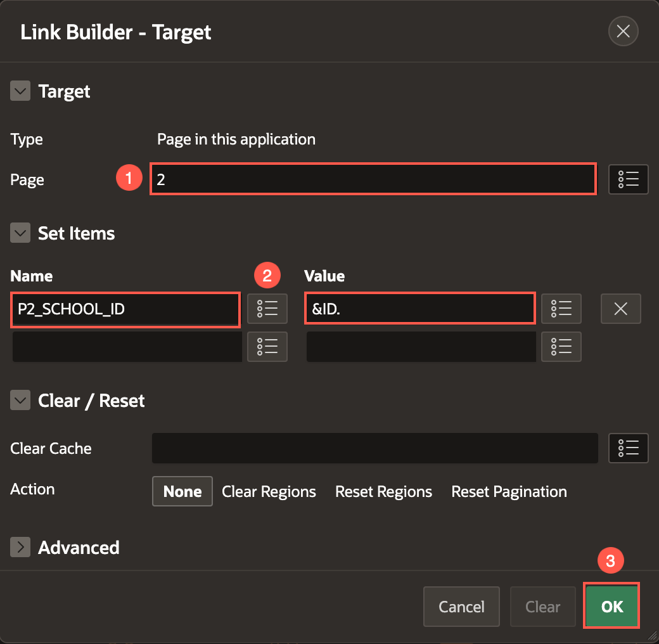This screenshot has width=659, height=644.
Task: Pick the Reset Pagination action
Action: [x=509, y=491]
